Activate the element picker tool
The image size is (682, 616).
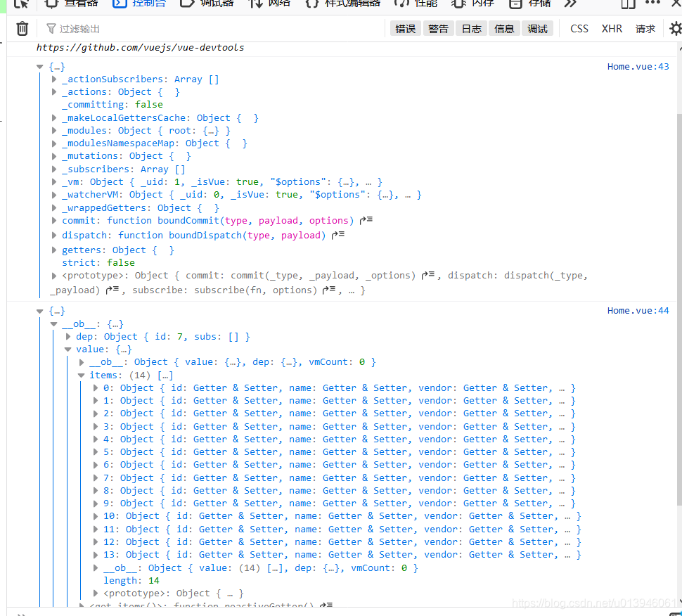click(x=21, y=4)
